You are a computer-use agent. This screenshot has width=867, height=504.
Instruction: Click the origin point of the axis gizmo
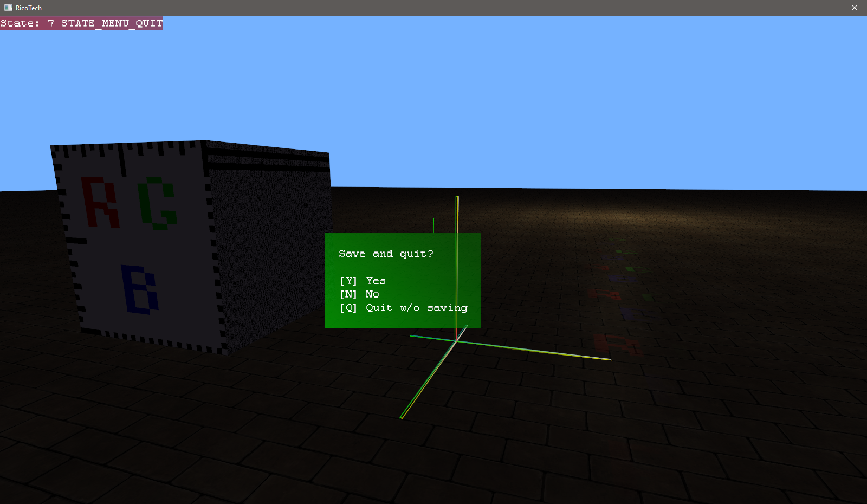point(456,341)
